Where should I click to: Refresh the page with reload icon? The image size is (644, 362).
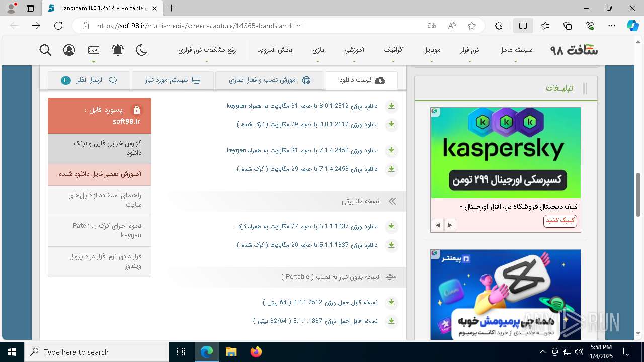pos(58,26)
